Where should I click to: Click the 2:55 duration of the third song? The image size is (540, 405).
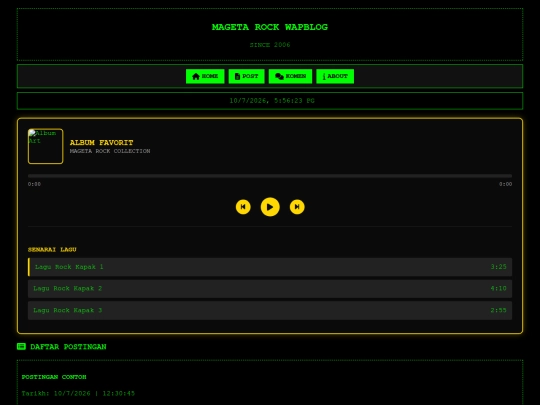click(498, 310)
